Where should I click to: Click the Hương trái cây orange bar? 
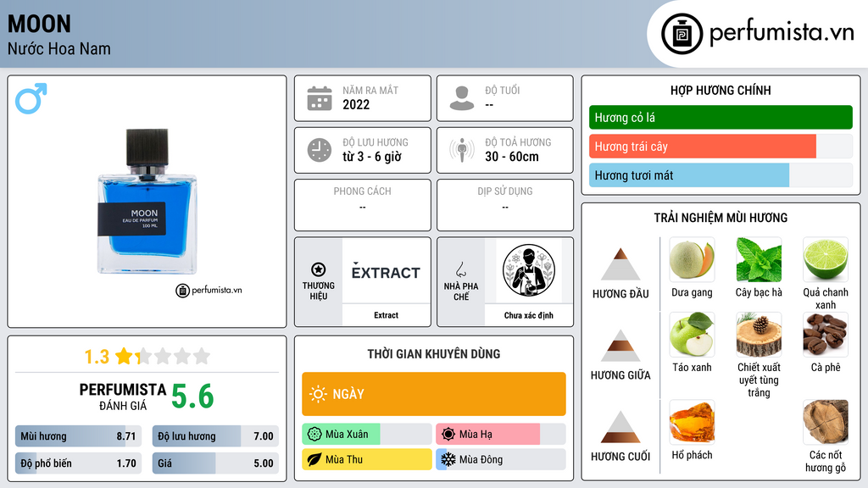pyautogui.click(x=721, y=146)
